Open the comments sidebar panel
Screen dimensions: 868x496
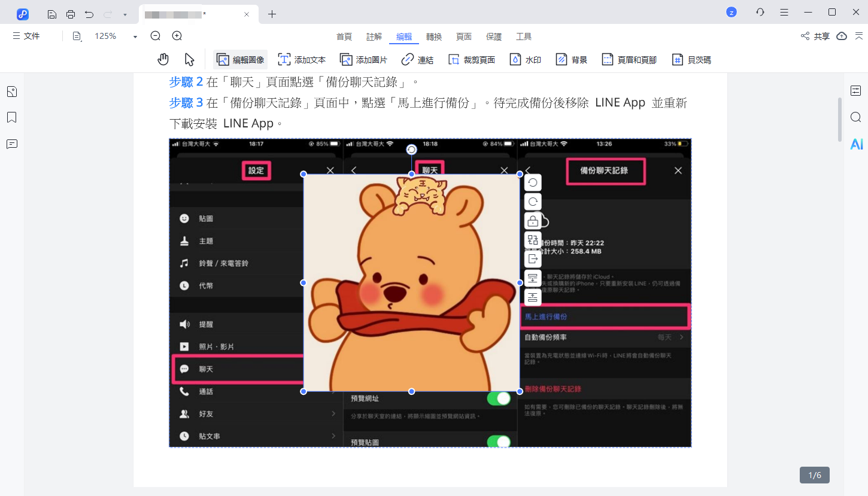11,144
